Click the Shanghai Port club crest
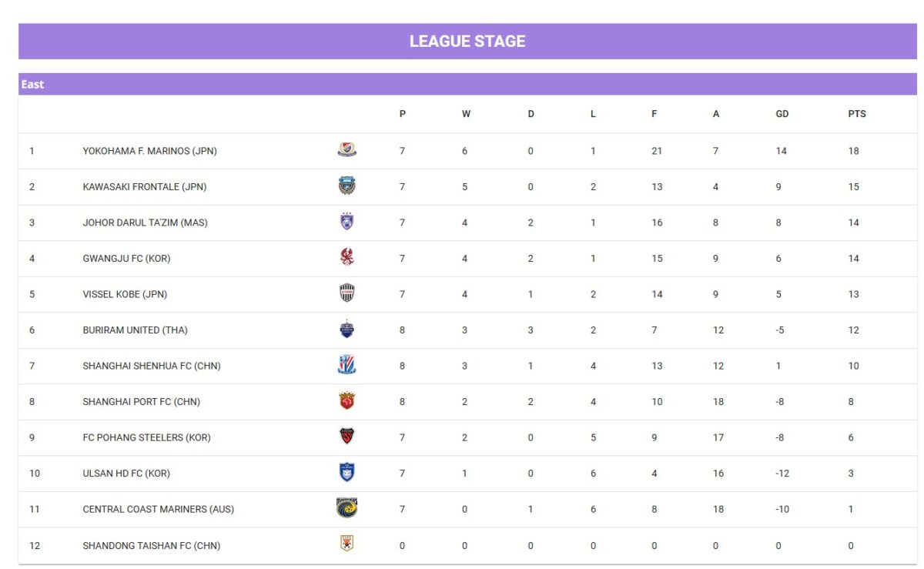The image size is (924, 569). click(x=346, y=401)
